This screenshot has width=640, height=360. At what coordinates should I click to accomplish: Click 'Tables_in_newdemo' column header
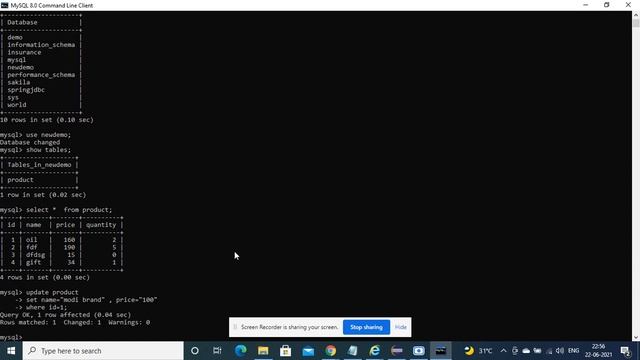[x=39, y=164]
